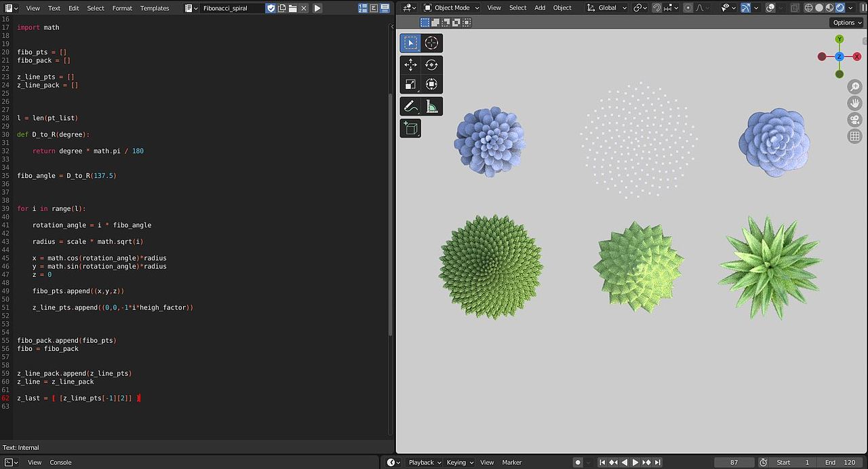This screenshot has height=469, width=868.
Task: Open 3D viewport View menu
Action: click(494, 7)
